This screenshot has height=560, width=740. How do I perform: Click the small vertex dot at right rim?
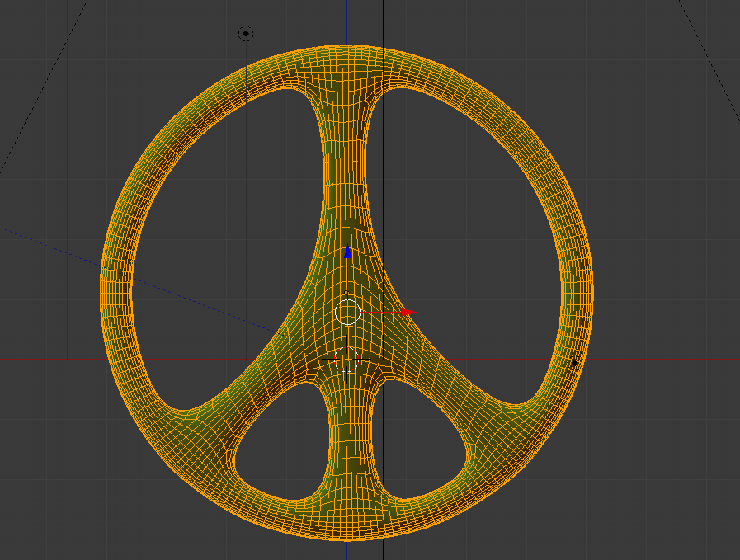click(573, 362)
